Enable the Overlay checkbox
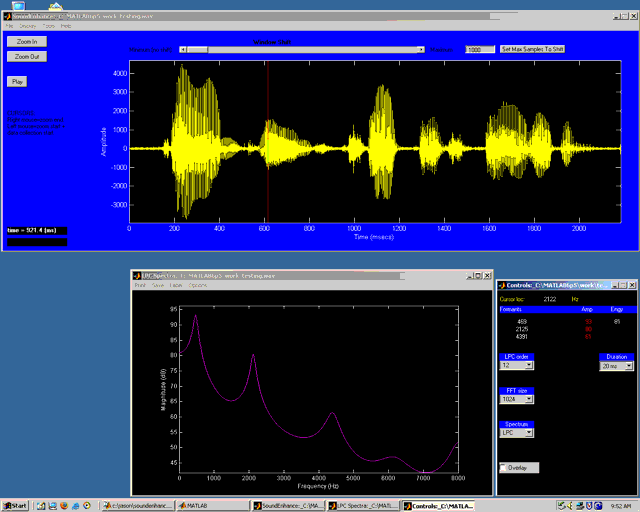640x512 pixels. [504, 467]
